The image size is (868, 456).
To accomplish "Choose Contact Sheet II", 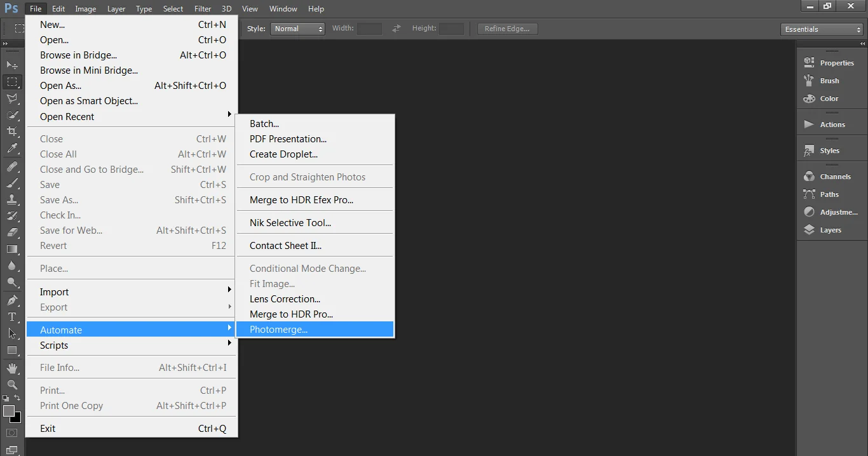I will (x=315, y=246).
